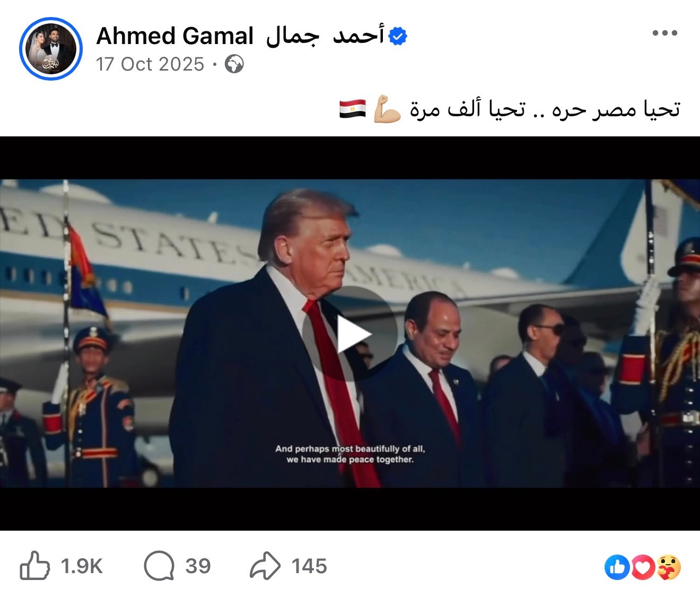Open the 1.9K likes count
The height and width of the screenshot is (597, 700).
[81, 566]
